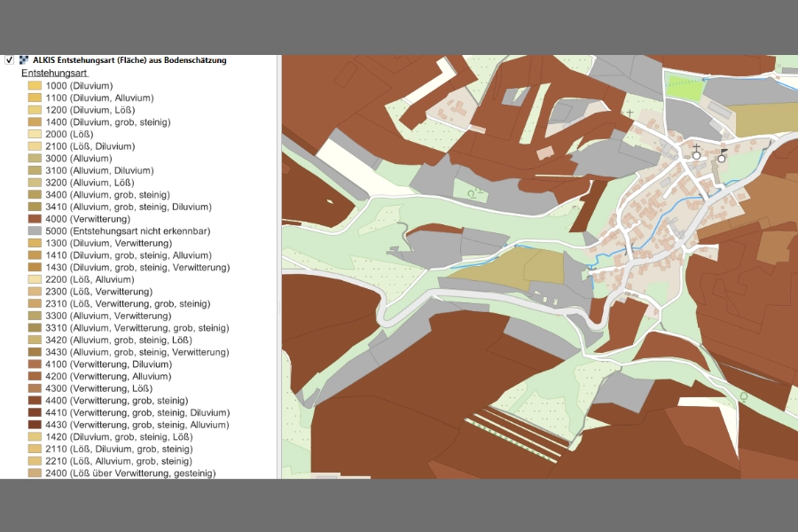This screenshot has height=532, width=798.
Task: Click the 4000 (Verwitterung) legend symbol
Action: point(35,219)
